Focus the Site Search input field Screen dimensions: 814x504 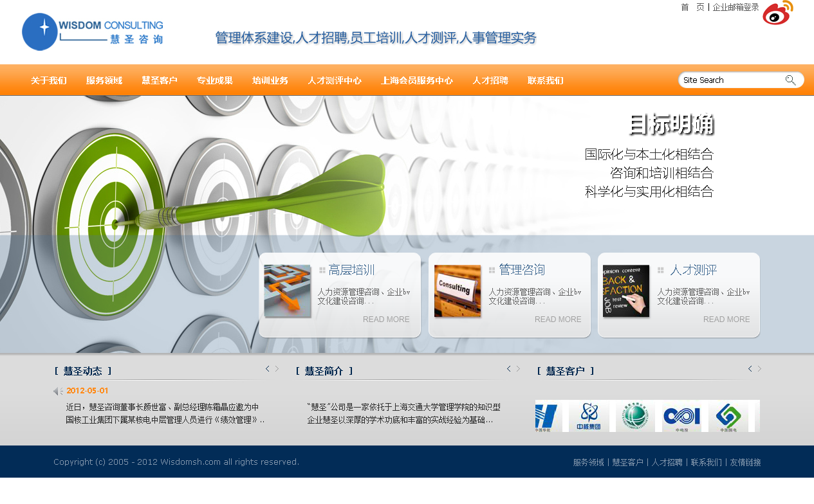click(730, 80)
